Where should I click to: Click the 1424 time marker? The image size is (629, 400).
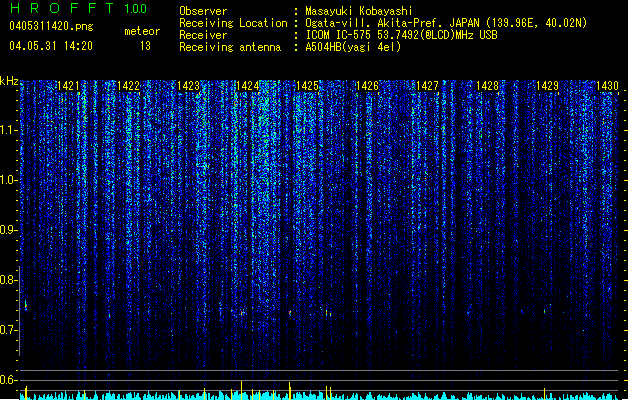[248, 86]
